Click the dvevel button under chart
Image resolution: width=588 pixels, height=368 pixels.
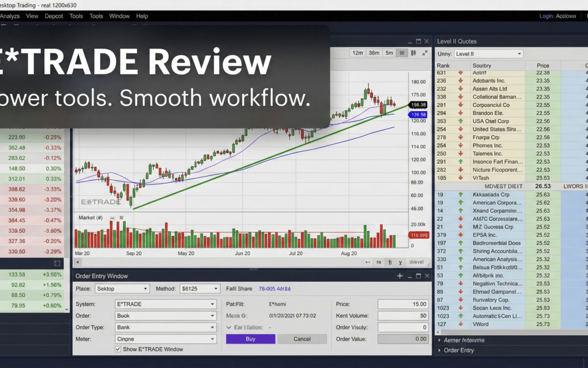tap(416, 262)
